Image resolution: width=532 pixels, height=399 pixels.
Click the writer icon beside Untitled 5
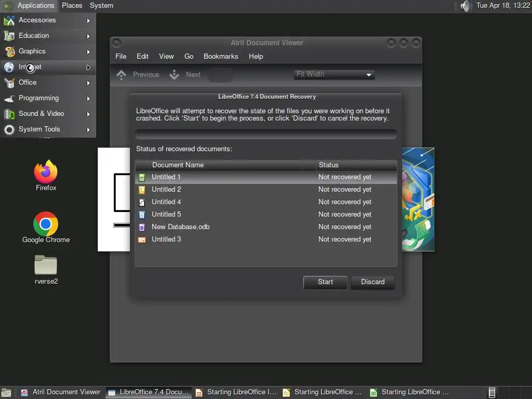142,215
